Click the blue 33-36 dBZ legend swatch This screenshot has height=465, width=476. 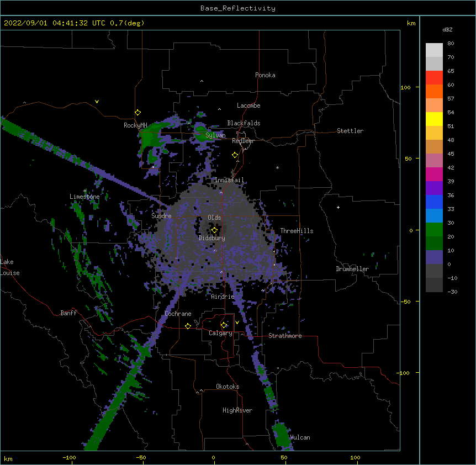[434, 202]
